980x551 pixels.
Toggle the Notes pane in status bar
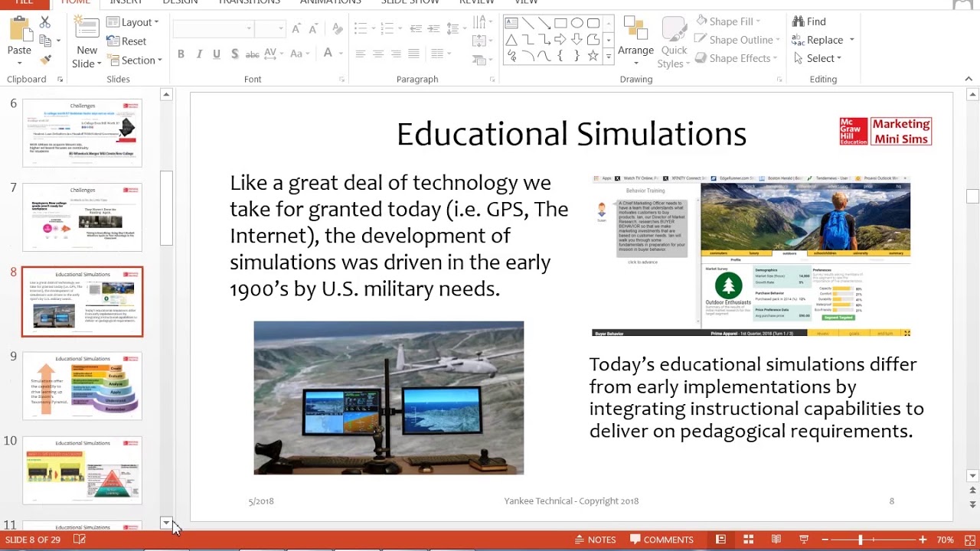pos(595,540)
